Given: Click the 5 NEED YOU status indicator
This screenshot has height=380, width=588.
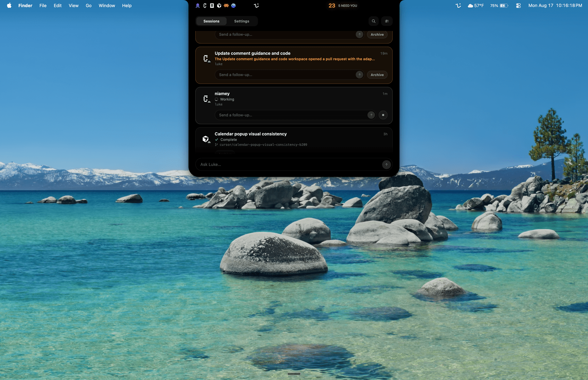Looking at the screenshot, I should [x=347, y=6].
